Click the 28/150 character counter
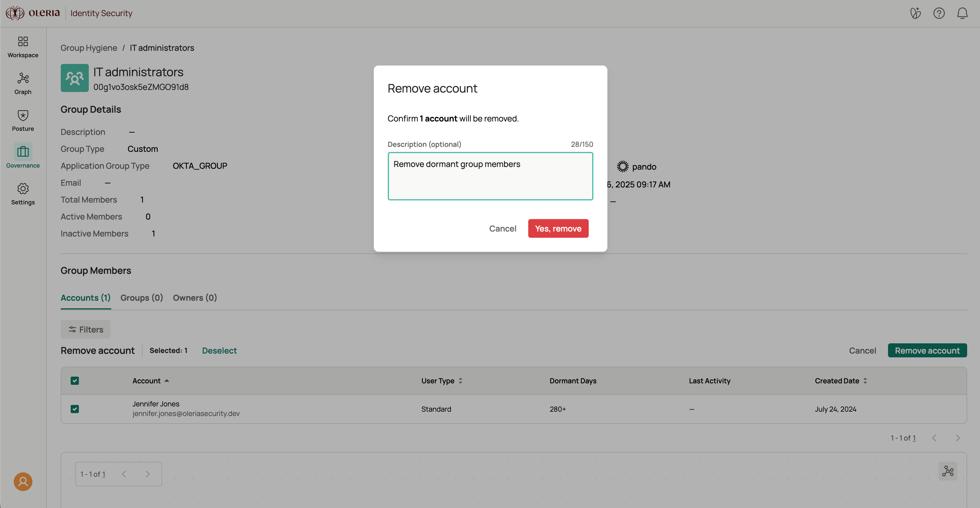 click(x=582, y=144)
